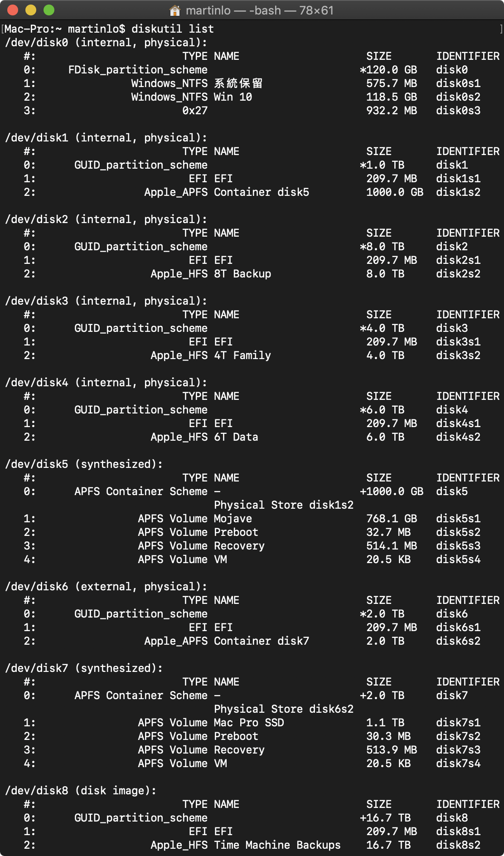Viewport: 504px width, 856px height.
Task: Click the '8T Backup' volume name
Action: [242, 274]
